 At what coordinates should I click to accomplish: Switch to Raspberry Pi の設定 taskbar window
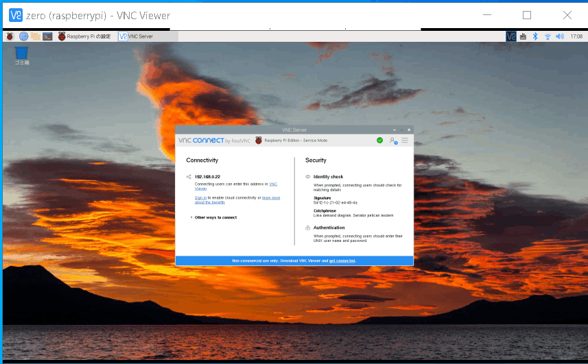pyautogui.click(x=84, y=36)
